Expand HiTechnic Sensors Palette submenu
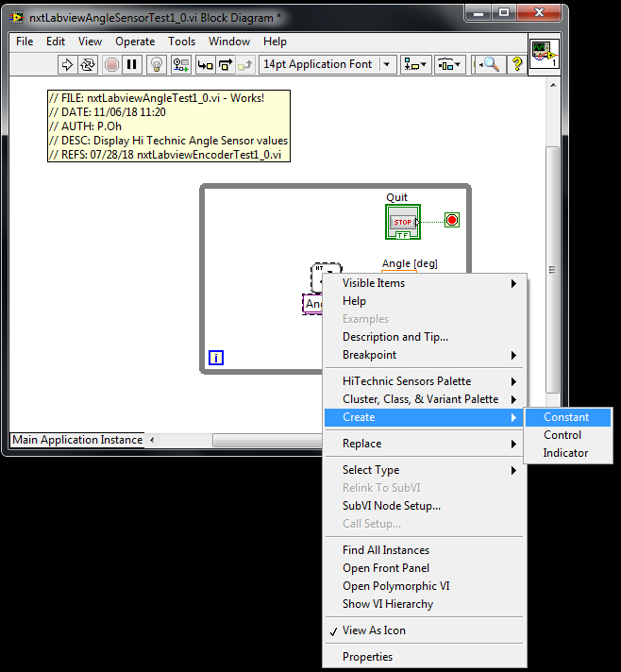 tap(425, 381)
